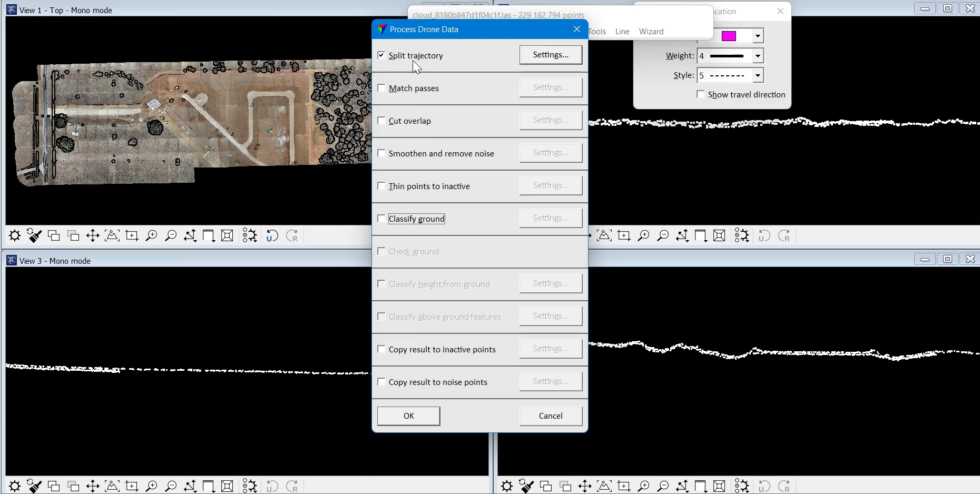Click Clip Volume cube icon in View 3 toolbar

tap(227, 486)
